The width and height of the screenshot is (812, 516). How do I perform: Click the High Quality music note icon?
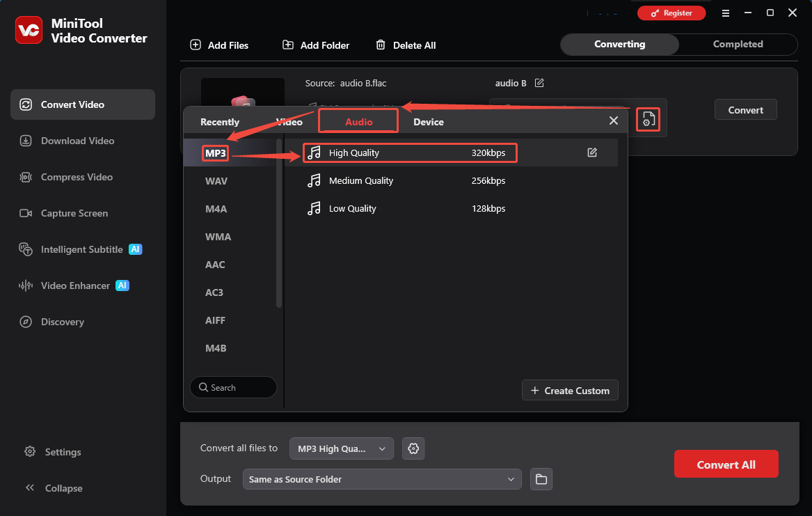point(314,153)
